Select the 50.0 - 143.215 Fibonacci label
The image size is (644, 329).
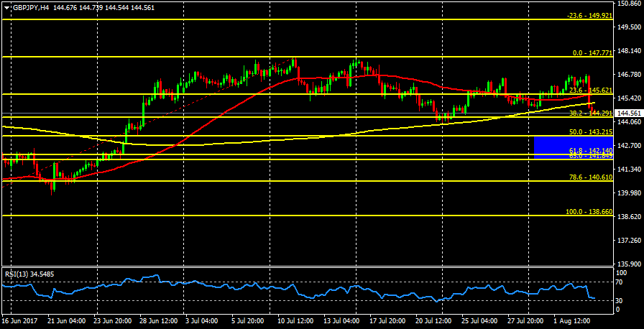[590, 132]
